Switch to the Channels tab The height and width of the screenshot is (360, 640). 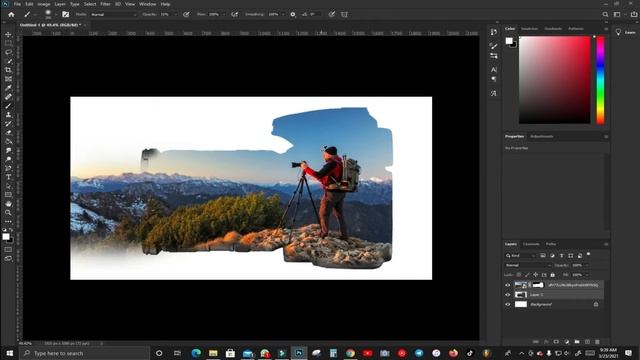point(531,244)
